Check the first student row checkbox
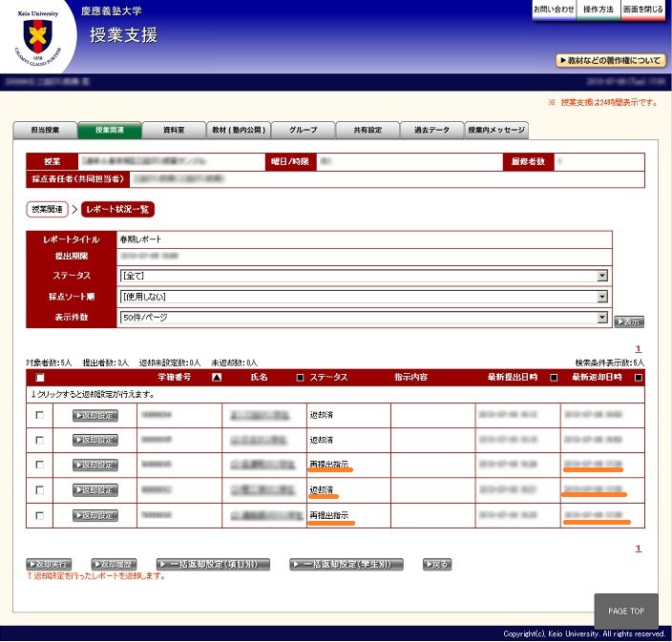 point(39,415)
